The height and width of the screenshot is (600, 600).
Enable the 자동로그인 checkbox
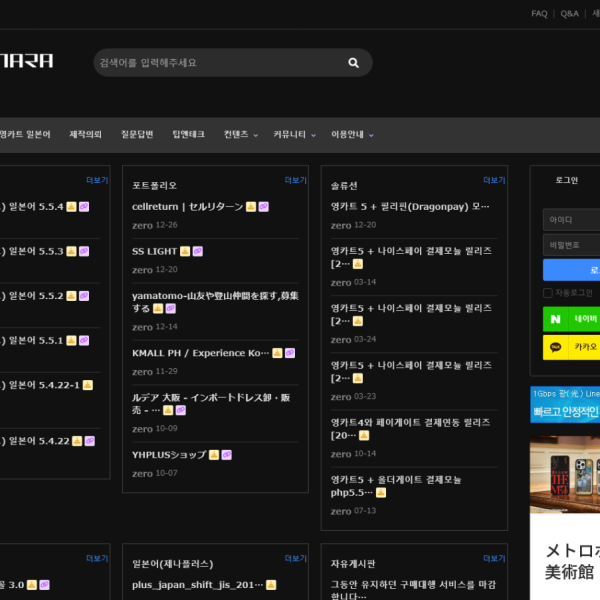click(547, 293)
